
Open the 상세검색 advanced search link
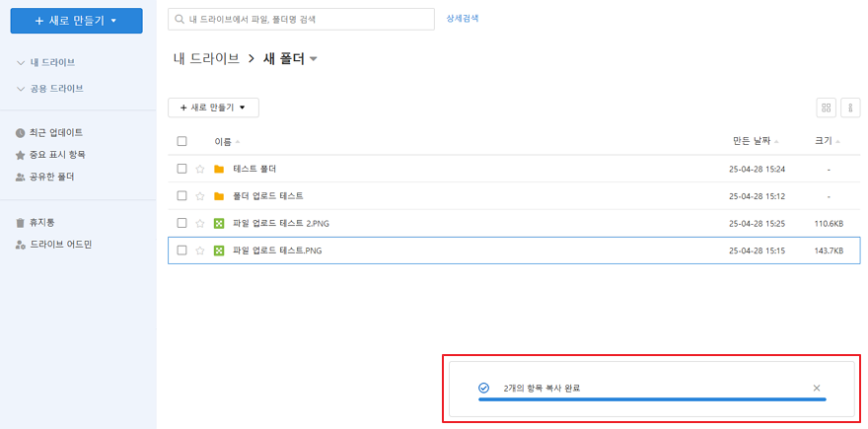tap(463, 19)
